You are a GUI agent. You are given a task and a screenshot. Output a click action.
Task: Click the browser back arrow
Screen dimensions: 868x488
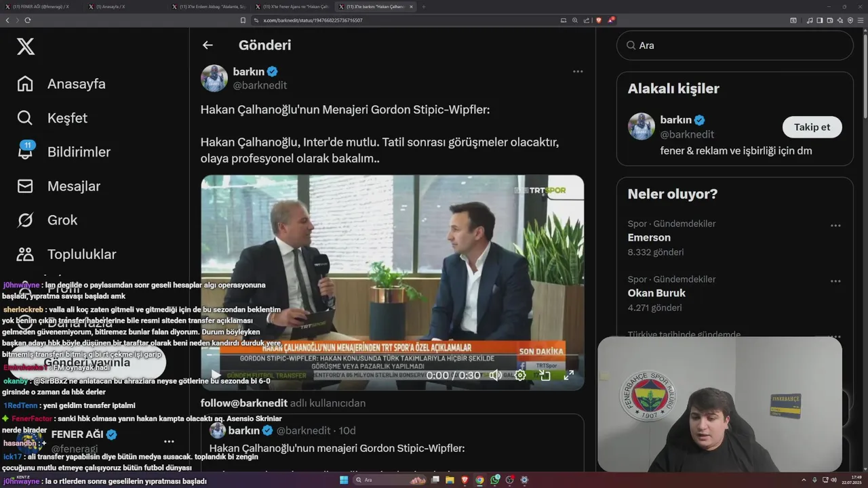pyautogui.click(x=7, y=20)
